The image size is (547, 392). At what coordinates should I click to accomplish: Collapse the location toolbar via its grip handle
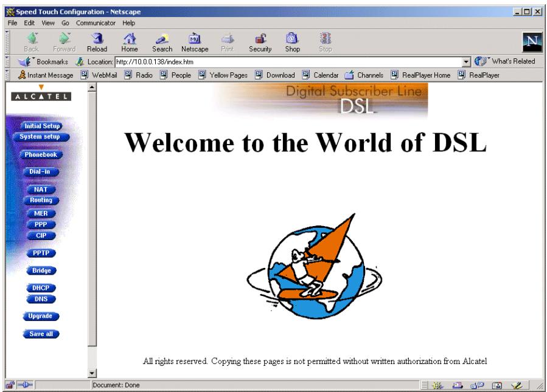(7, 61)
